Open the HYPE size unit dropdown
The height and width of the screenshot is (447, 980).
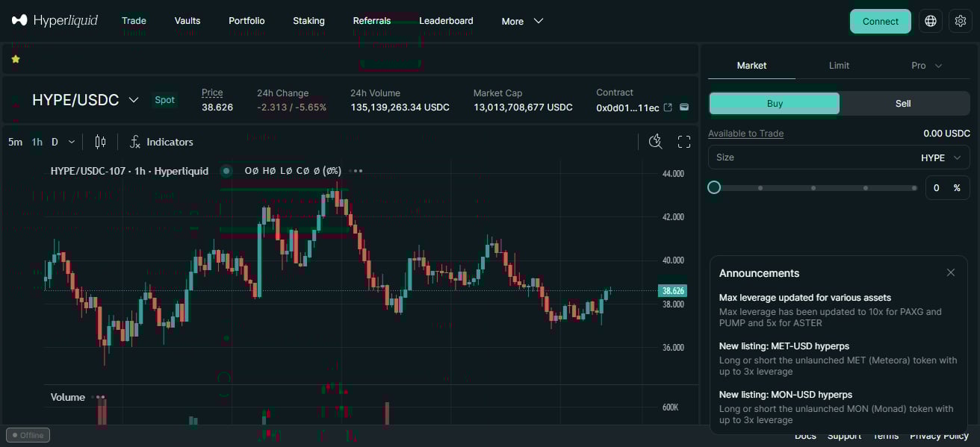[x=943, y=157]
